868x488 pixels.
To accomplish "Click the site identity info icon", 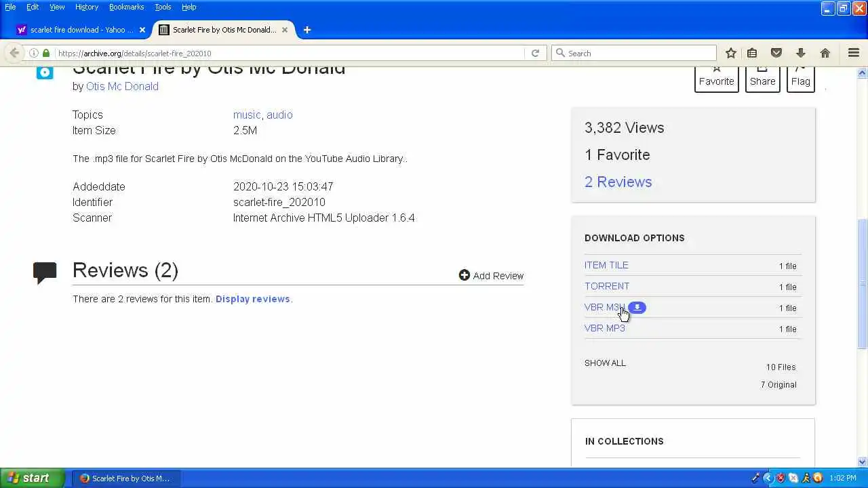I will (33, 53).
